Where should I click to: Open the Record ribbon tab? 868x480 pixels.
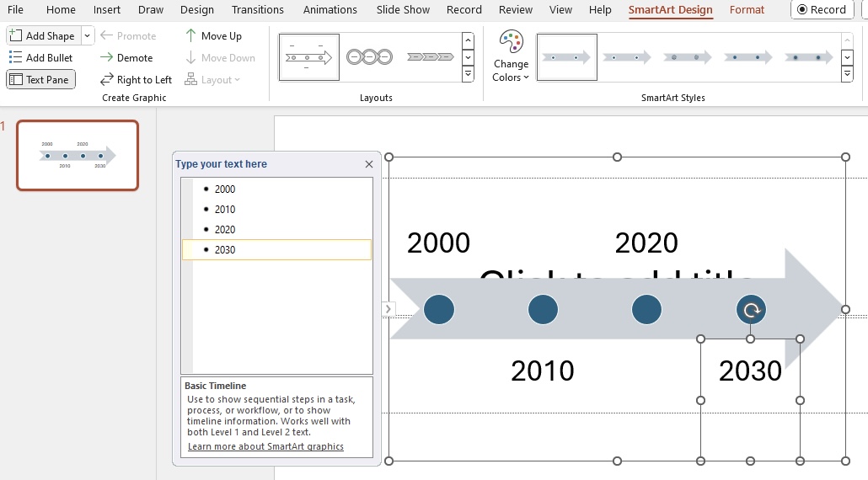pyautogui.click(x=463, y=10)
